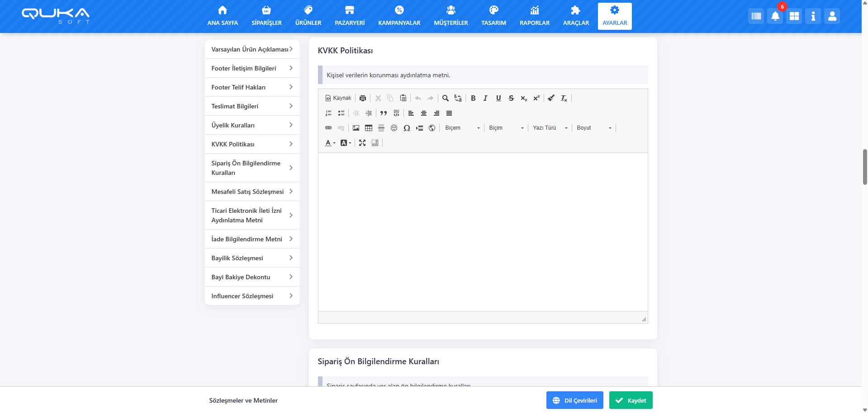Toggle italic text formatting
868x413 pixels.
tap(485, 98)
